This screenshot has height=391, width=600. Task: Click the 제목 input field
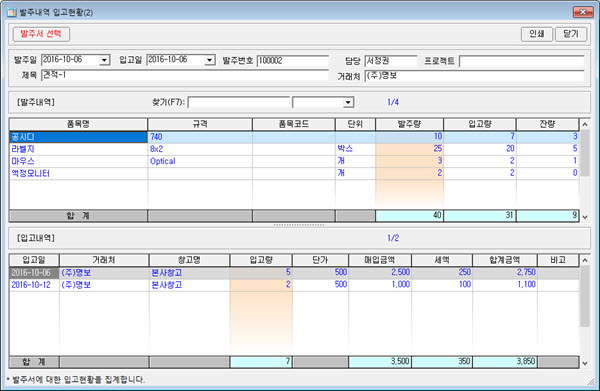click(x=185, y=75)
